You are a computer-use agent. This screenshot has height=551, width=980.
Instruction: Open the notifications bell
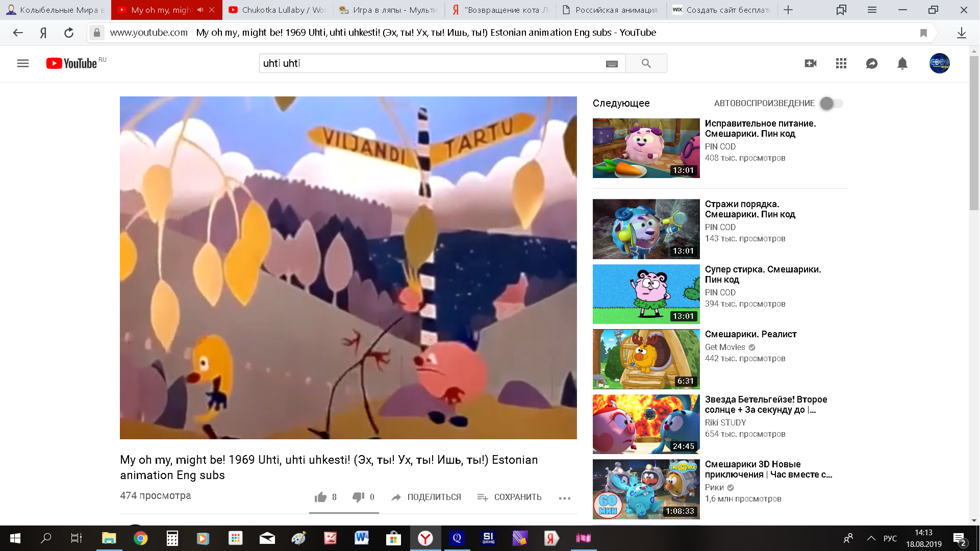(902, 63)
